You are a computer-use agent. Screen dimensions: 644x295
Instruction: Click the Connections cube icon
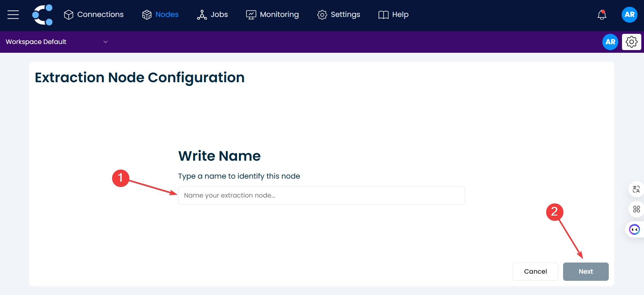(x=69, y=15)
